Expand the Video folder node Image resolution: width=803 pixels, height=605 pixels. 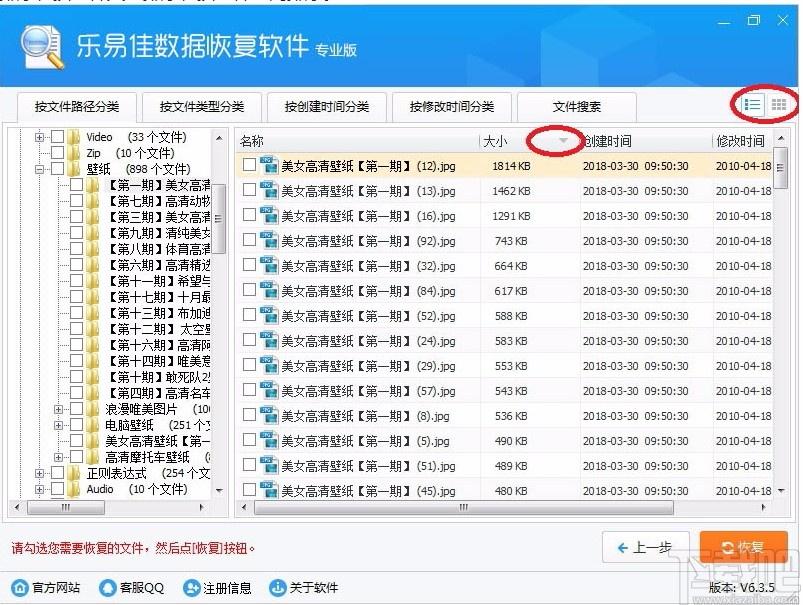click(x=39, y=137)
